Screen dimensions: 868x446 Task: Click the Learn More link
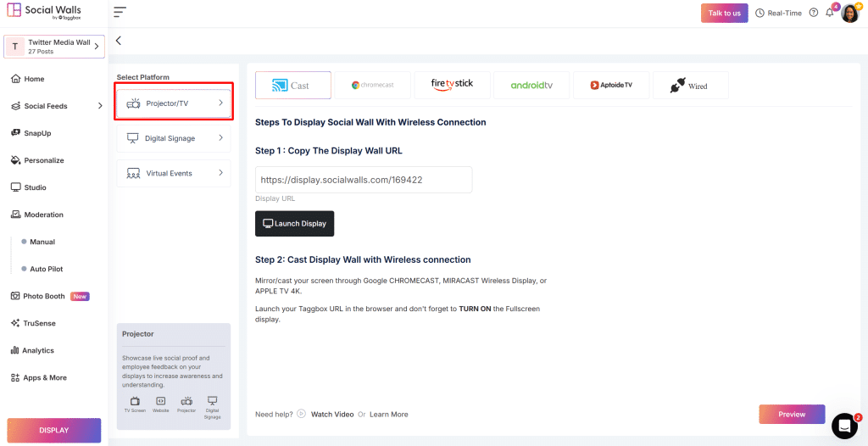[x=388, y=415]
